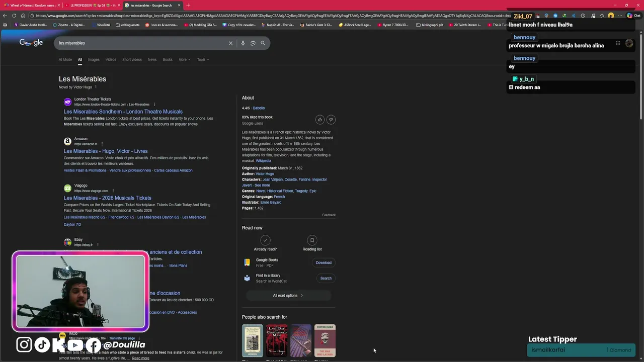The height and width of the screenshot is (362, 644).
Task: Give thumbs up to the book
Action: [x=319, y=120]
